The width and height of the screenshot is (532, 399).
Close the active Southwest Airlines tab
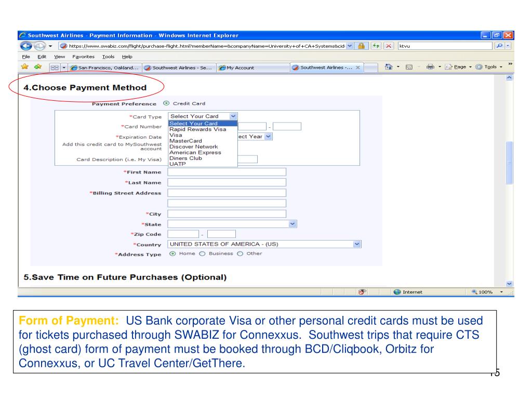click(x=357, y=68)
